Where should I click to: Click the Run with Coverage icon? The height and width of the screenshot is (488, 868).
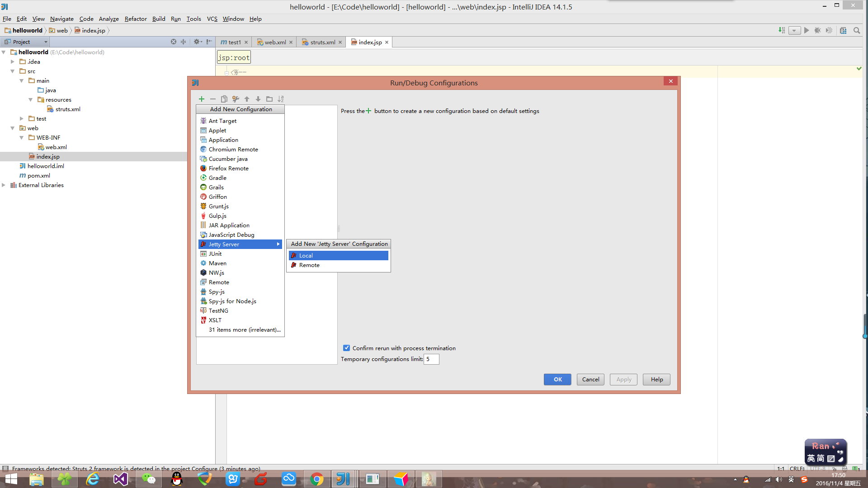[829, 30]
